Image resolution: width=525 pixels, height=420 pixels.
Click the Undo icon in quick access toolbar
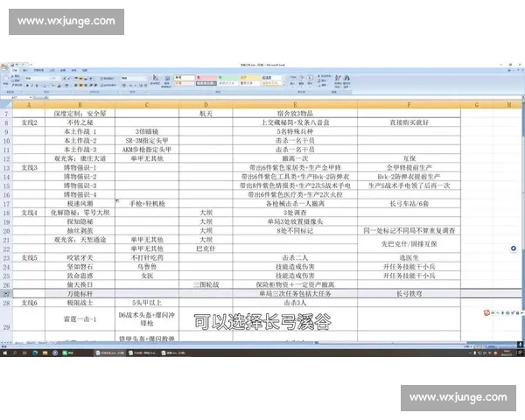pos(17,65)
